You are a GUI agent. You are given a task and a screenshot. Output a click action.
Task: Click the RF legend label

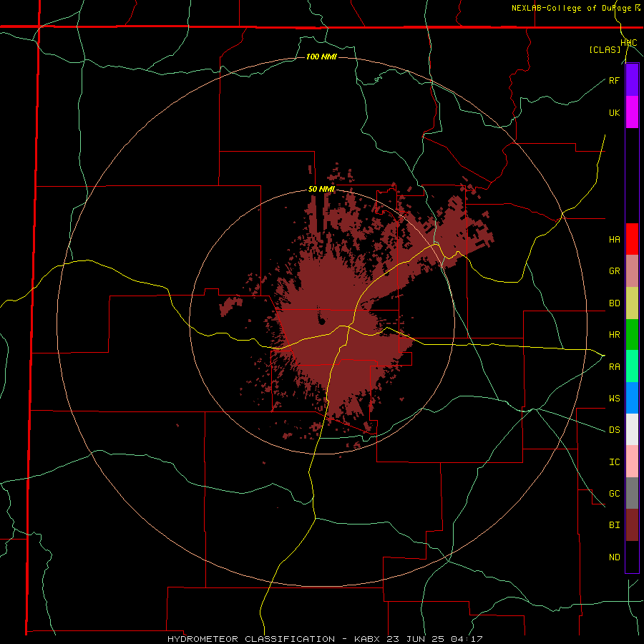coord(614,80)
